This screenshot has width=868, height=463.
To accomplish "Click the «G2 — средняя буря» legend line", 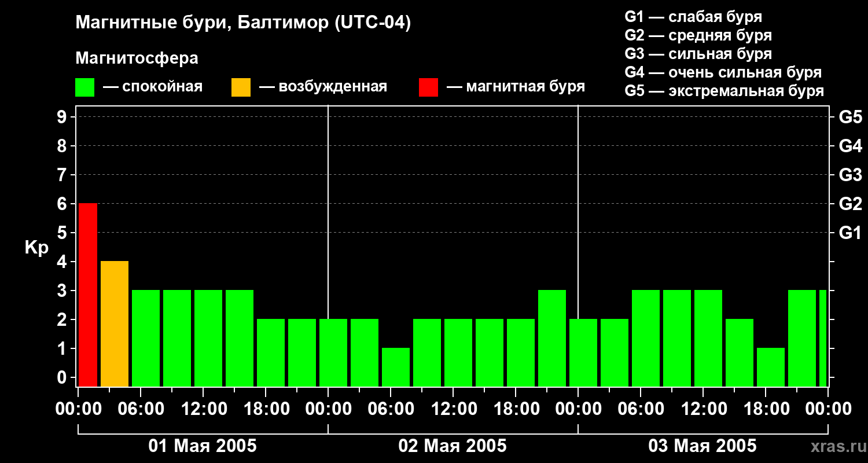I will pos(698,35).
